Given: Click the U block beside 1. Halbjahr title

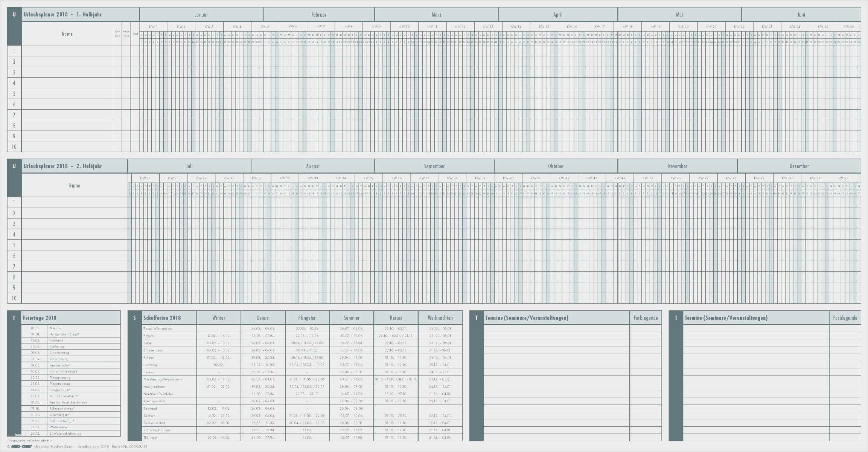Looking at the screenshot, I should 14,15.
